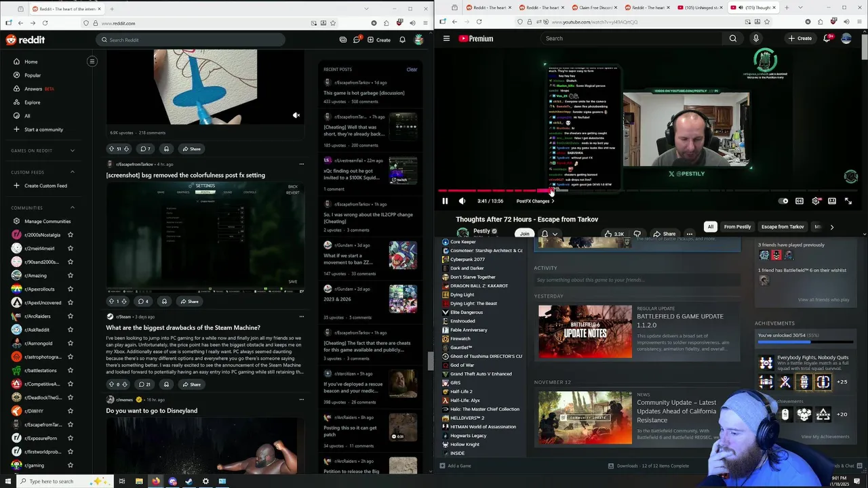Open comments on Steam Machine post
868x488 pixels.
[144, 384]
